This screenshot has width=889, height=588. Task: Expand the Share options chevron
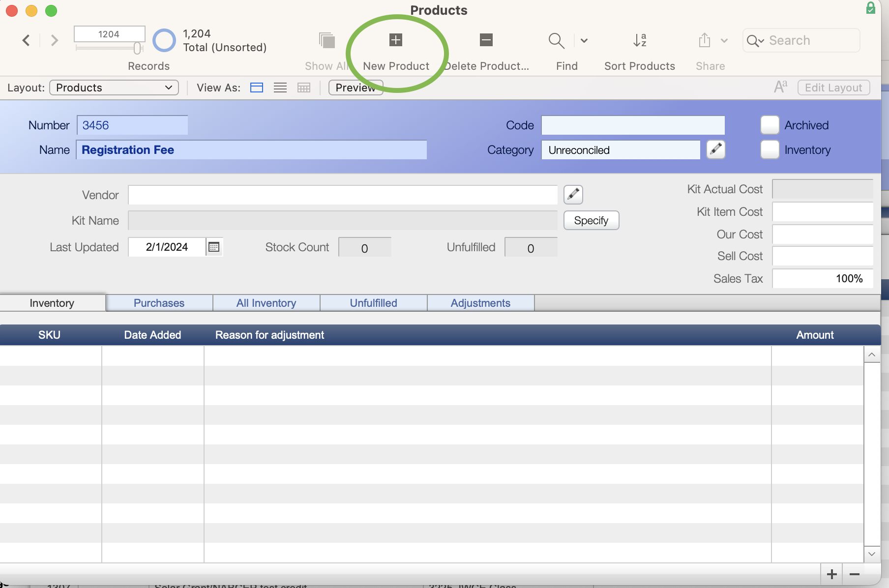(724, 41)
